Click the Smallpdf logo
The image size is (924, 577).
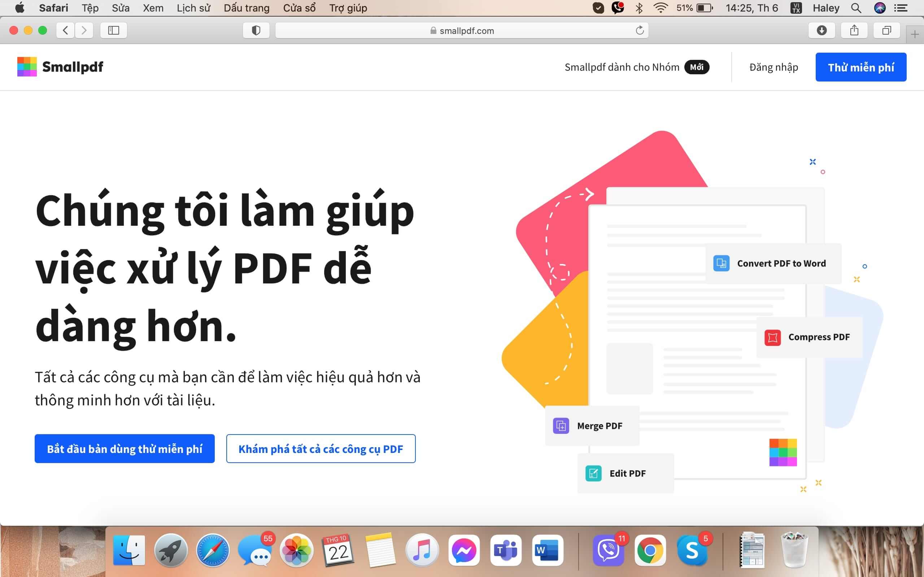click(x=60, y=67)
